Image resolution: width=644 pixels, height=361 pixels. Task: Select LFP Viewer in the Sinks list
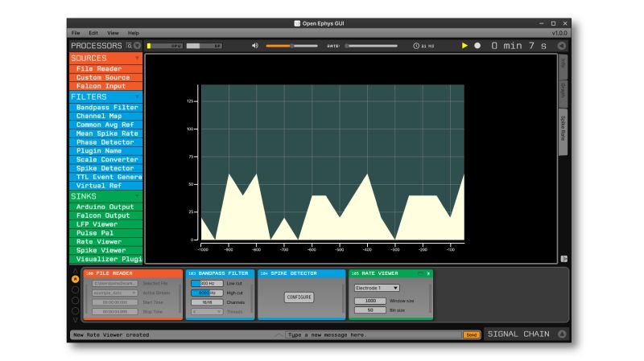(106, 224)
